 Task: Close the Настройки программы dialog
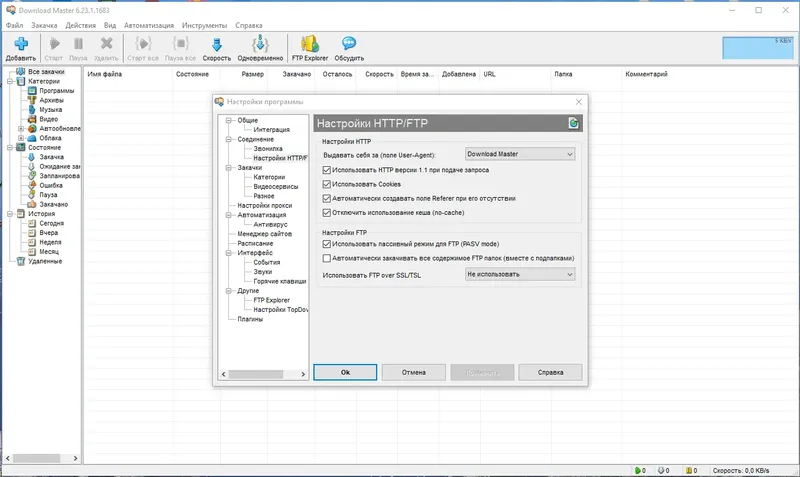(x=579, y=102)
